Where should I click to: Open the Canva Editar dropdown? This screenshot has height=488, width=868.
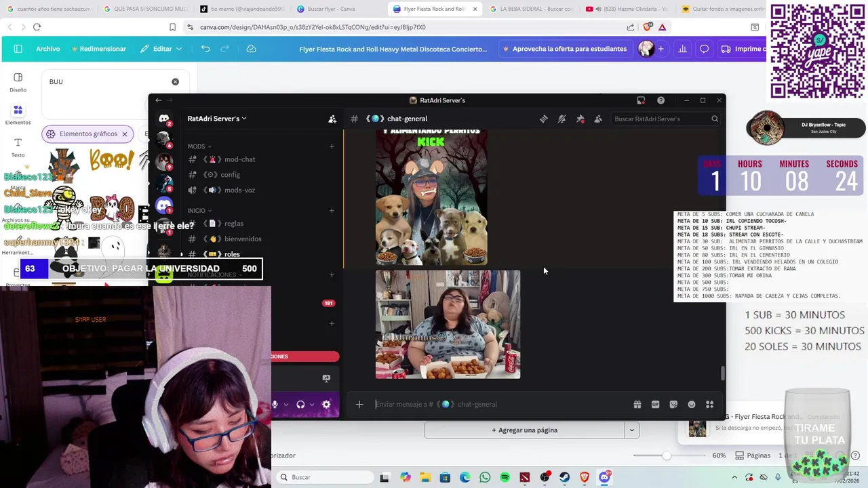coord(161,49)
